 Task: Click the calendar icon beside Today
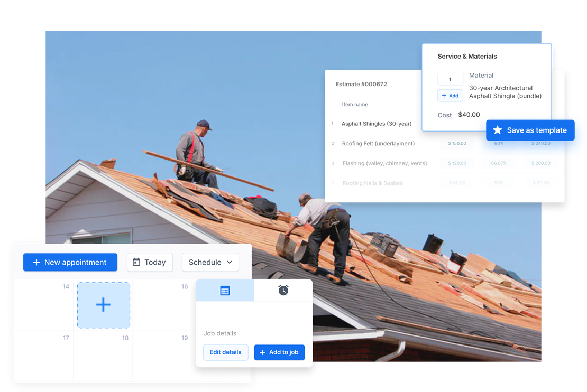point(136,262)
